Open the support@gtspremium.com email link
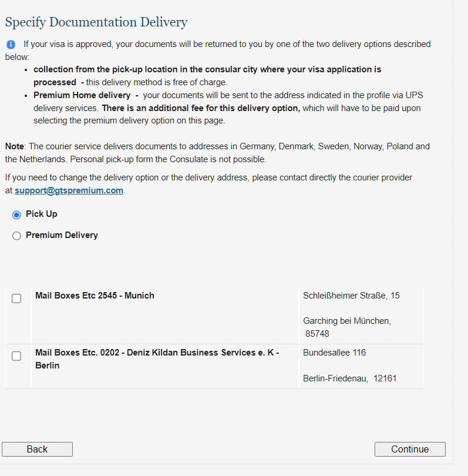The height and width of the screenshot is (476, 468). click(69, 190)
